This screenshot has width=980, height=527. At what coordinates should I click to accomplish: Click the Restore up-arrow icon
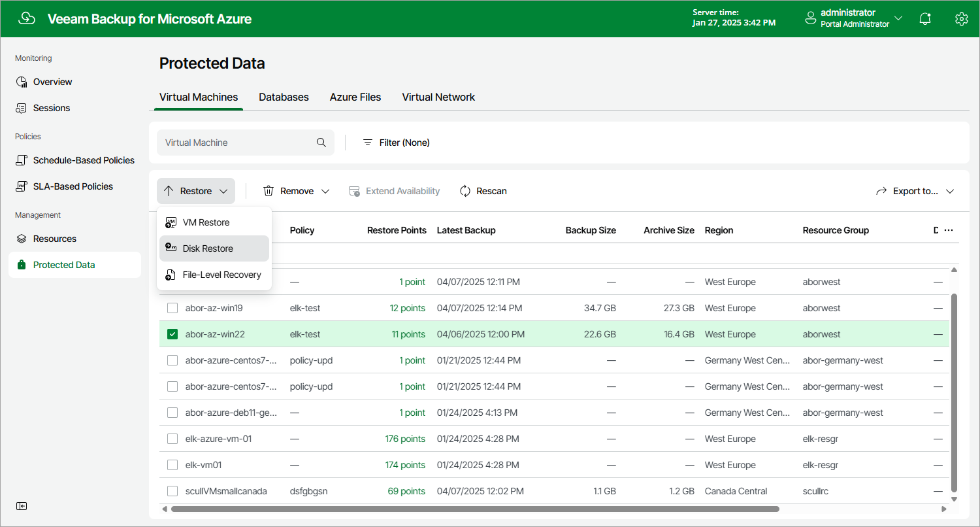point(169,191)
